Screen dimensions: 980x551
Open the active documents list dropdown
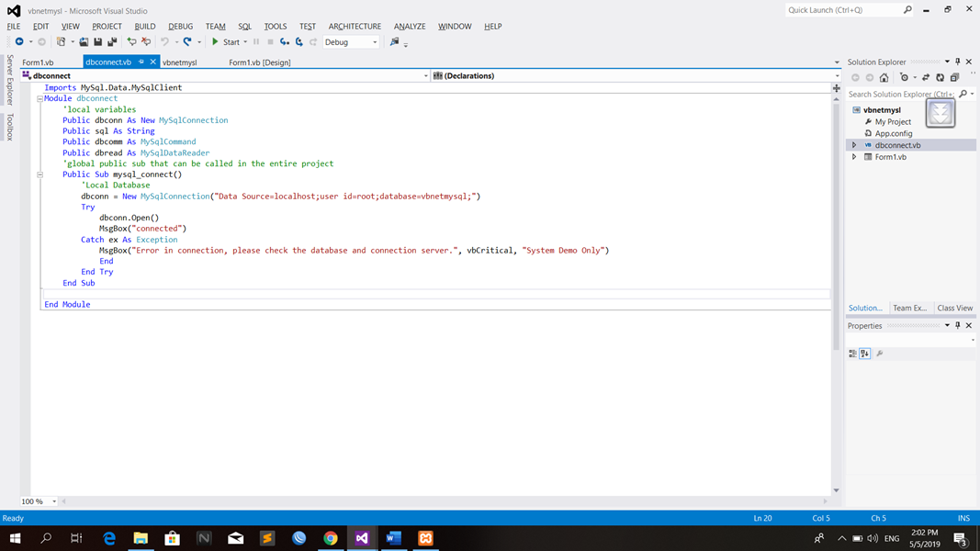(x=837, y=62)
